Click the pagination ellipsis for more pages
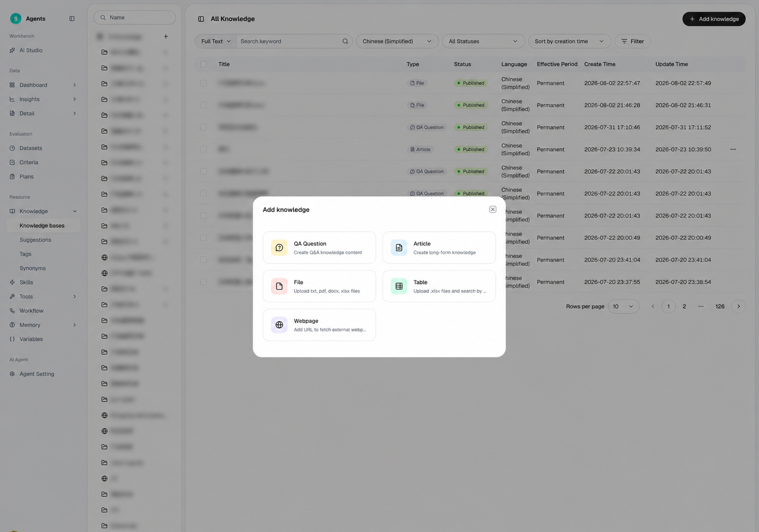This screenshot has height=532, width=759. pos(701,307)
